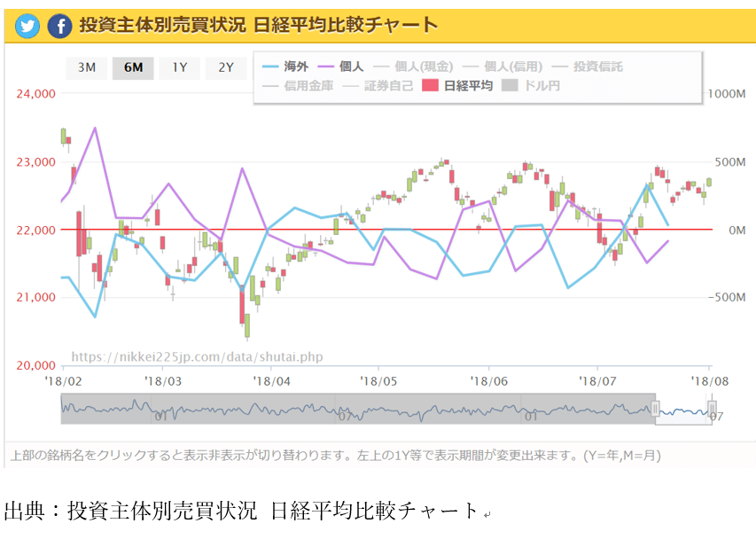Switch chart period to 2Y
Screen dimensions: 756x539
[x=226, y=67]
